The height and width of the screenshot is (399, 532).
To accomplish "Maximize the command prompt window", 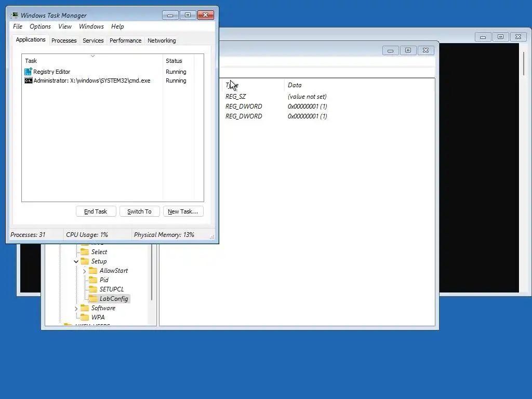I will (x=500, y=37).
